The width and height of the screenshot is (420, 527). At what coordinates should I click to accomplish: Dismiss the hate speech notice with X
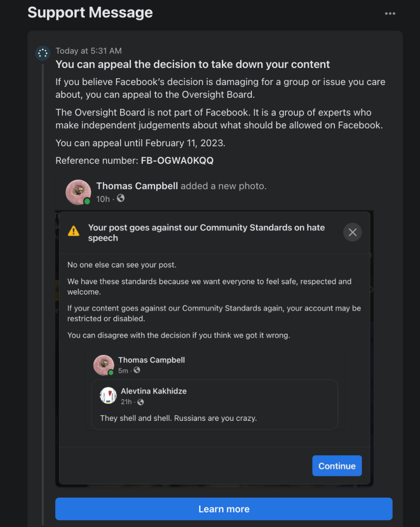coord(352,232)
